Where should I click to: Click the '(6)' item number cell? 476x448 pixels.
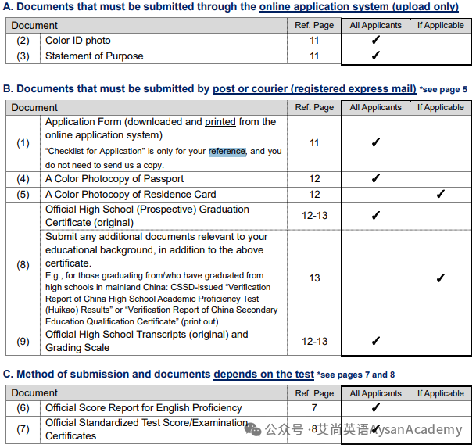coord(23,408)
